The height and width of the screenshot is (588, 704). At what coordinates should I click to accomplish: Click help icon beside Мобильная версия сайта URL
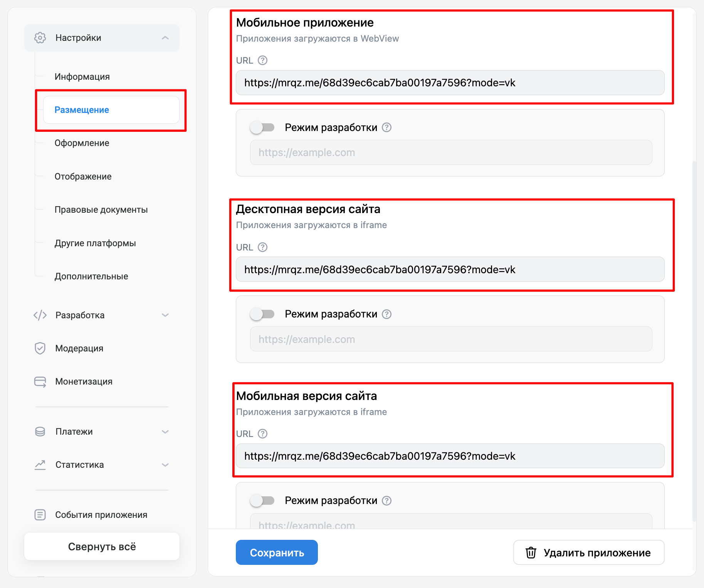pyautogui.click(x=262, y=434)
